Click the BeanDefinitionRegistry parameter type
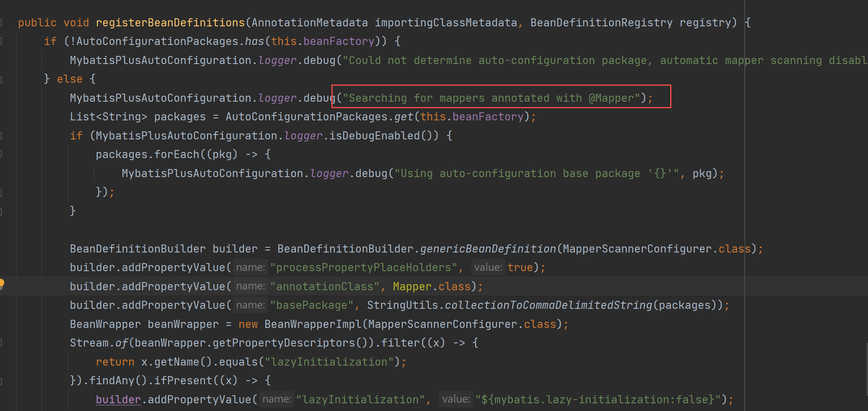Image resolution: width=868 pixels, height=411 pixels. tap(602, 23)
